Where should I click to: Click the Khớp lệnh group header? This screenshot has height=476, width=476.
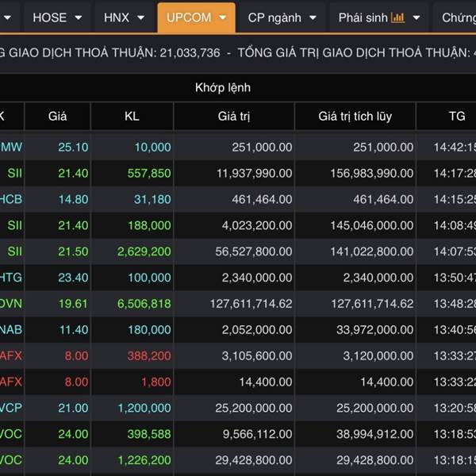tap(222, 87)
